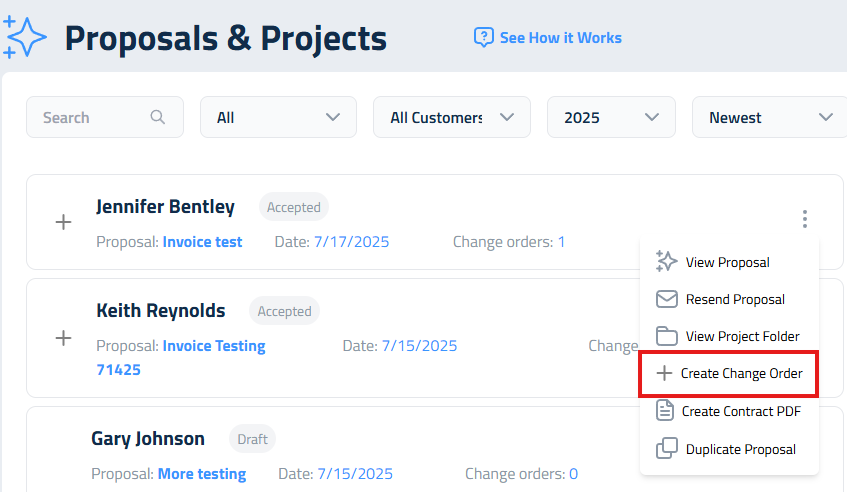This screenshot has height=492, width=847.
Task: Choose Duplicate Proposal menu entry
Action: [740, 449]
